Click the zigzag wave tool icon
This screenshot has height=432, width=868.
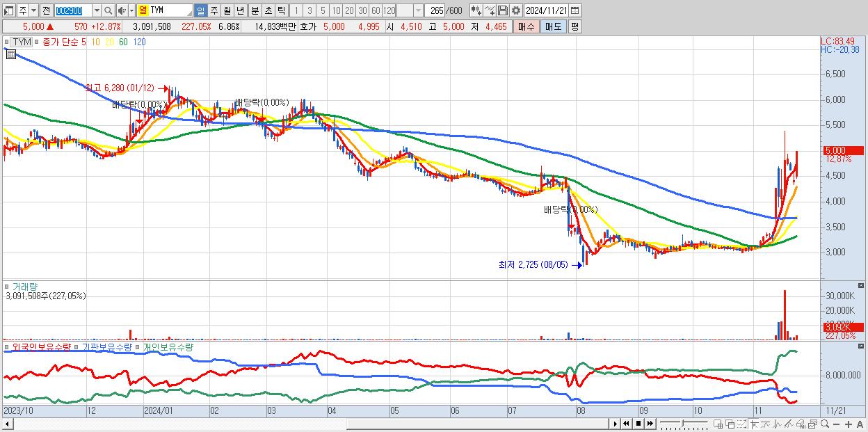(778, 424)
